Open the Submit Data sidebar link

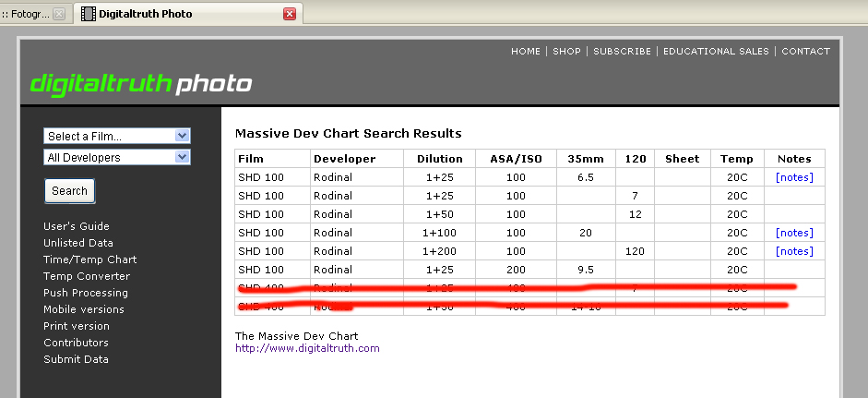76,359
